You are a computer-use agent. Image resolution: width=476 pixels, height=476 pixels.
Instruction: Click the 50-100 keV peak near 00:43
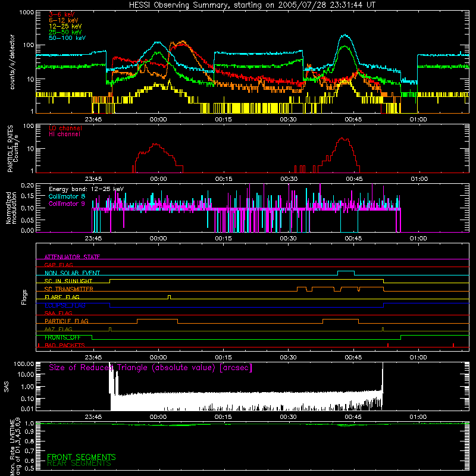click(345, 36)
